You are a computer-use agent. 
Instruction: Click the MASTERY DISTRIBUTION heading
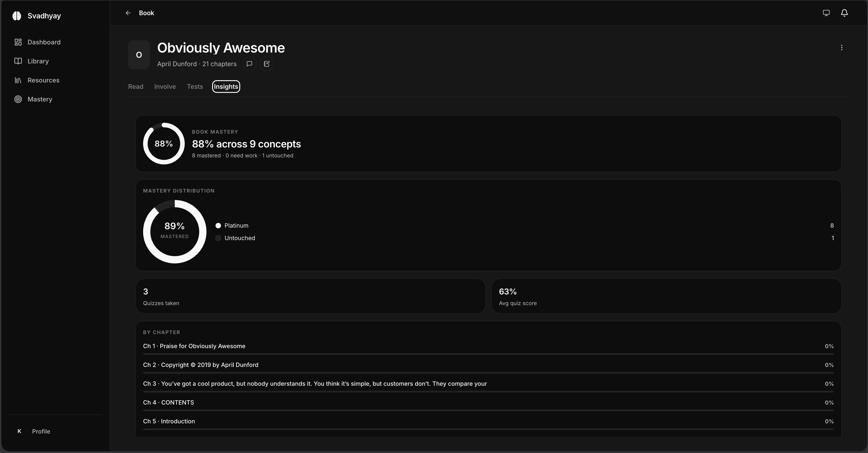(x=179, y=191)
